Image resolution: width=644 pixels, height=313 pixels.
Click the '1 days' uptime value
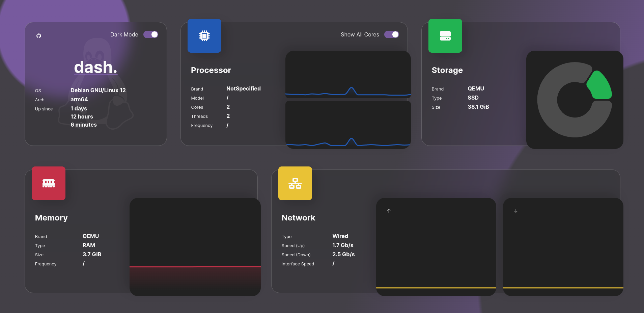(79, 108)
